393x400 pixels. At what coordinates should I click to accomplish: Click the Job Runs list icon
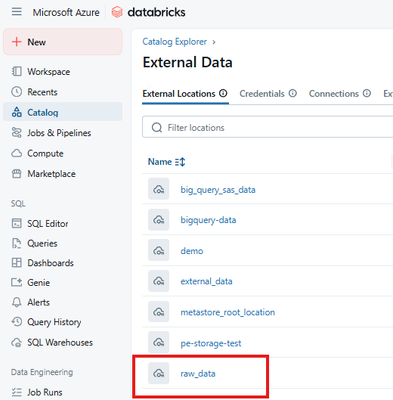click(x=17, y=392)
